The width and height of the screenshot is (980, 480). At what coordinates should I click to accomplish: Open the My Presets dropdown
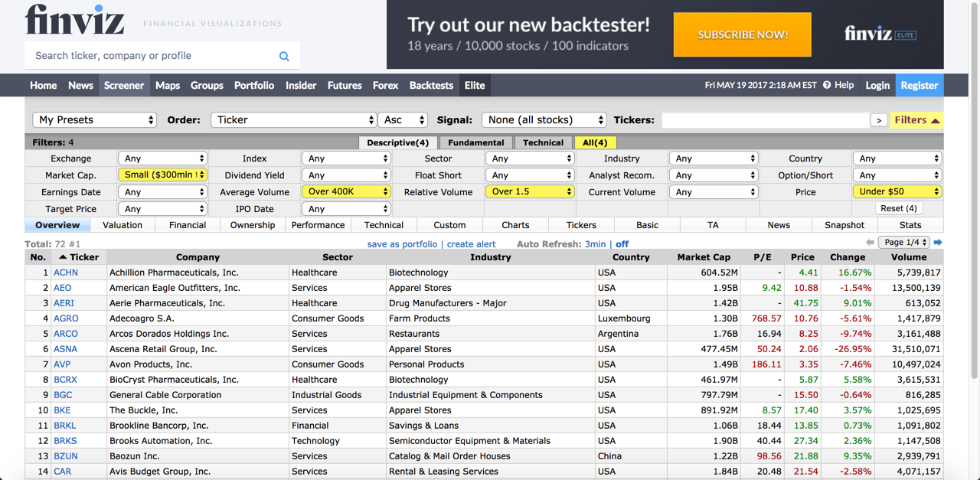[95, 120]
